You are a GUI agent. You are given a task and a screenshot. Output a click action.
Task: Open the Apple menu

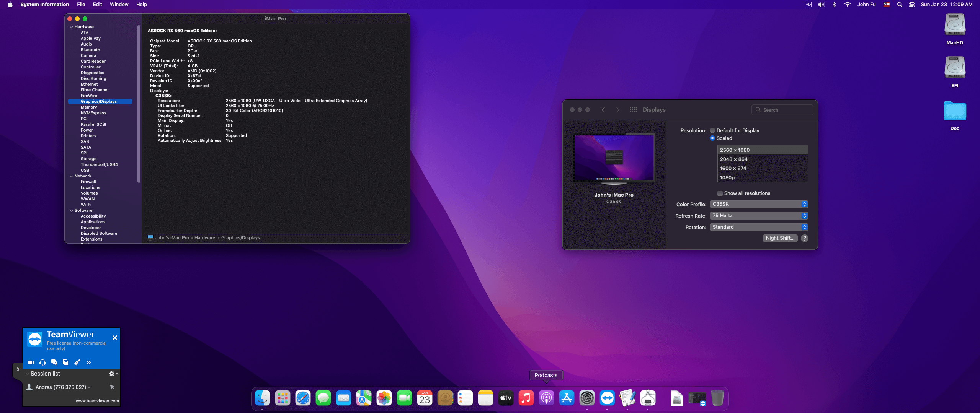click(x=10, y=4)
